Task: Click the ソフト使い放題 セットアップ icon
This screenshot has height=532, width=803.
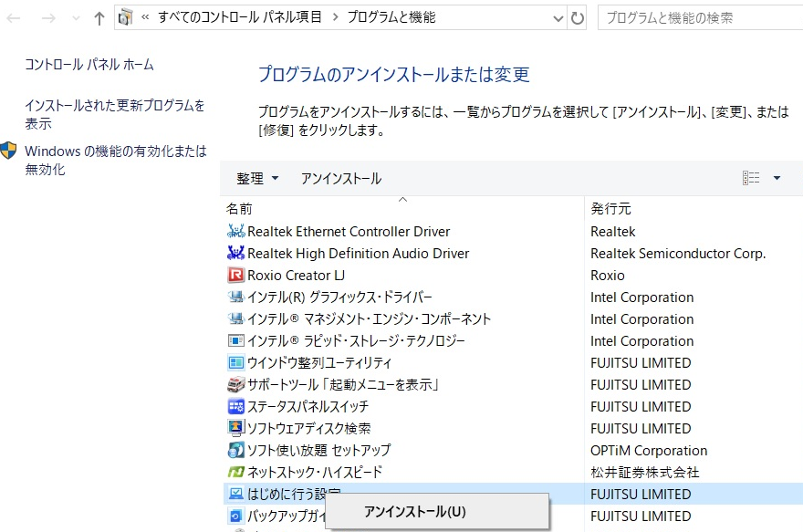Action: pos(235,450)
